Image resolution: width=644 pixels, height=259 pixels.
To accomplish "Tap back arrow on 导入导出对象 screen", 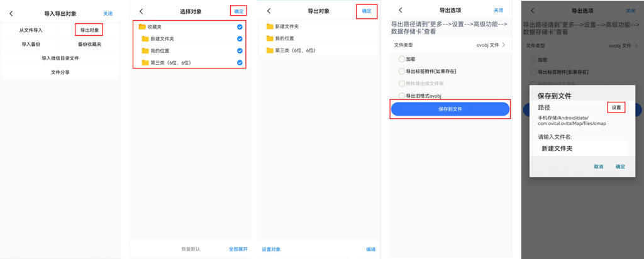I will 11,13.
